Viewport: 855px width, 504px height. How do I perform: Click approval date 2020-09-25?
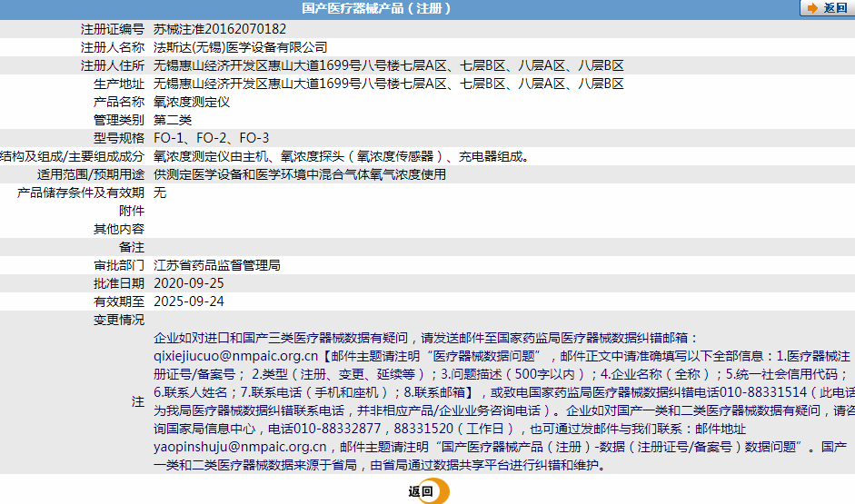point(189,283)
